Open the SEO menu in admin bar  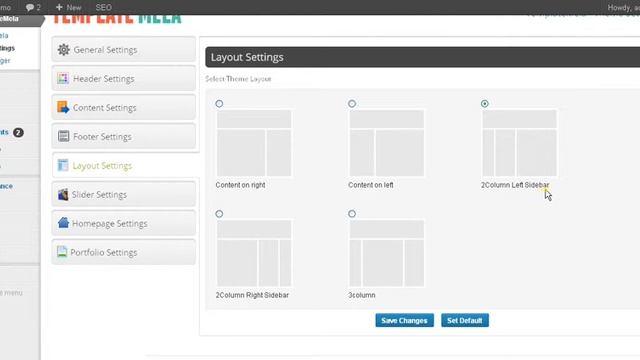coord(104,7)
